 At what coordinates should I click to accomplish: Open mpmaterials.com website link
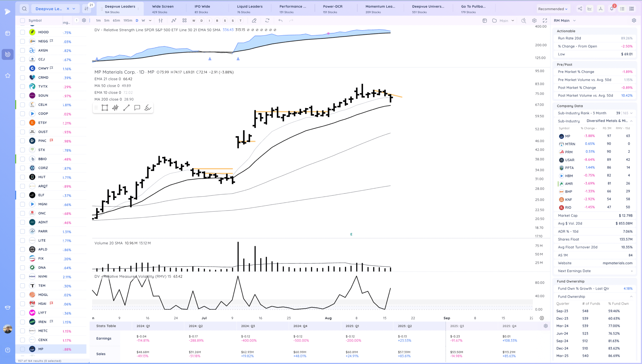click(x=617, y=263)
